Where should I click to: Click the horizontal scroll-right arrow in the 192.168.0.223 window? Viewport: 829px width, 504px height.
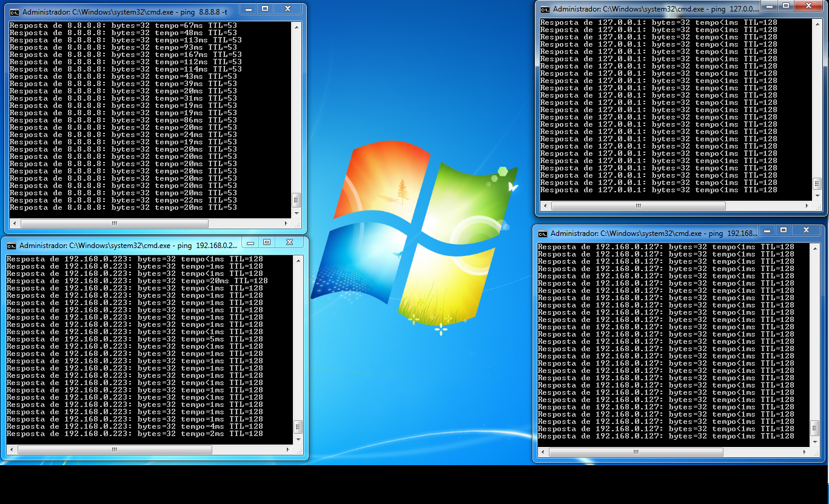coord(287,450)
